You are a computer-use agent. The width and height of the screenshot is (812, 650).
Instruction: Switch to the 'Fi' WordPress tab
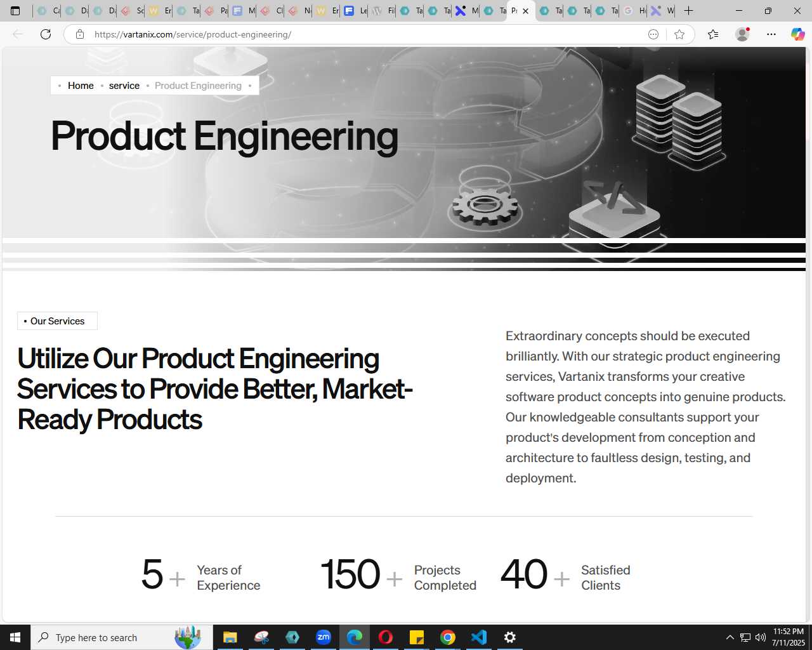(x=383, y=11)
